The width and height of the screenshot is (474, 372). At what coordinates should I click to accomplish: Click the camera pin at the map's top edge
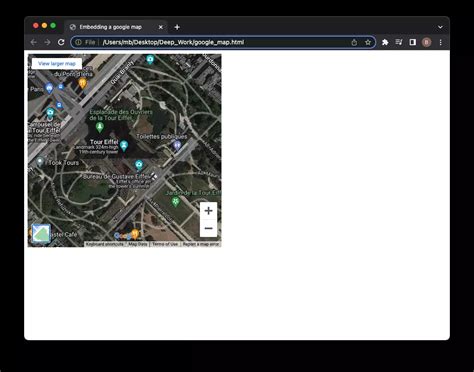(150, 59)
